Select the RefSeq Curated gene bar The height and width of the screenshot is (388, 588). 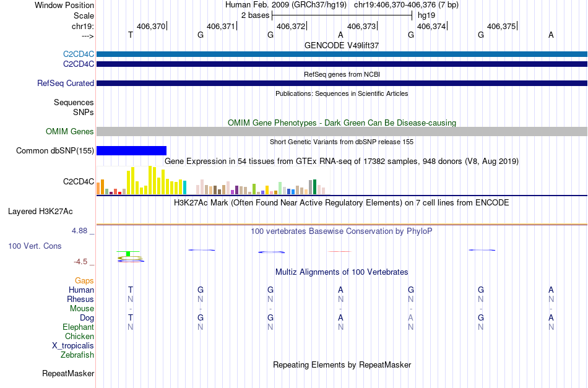coord(342,83)
